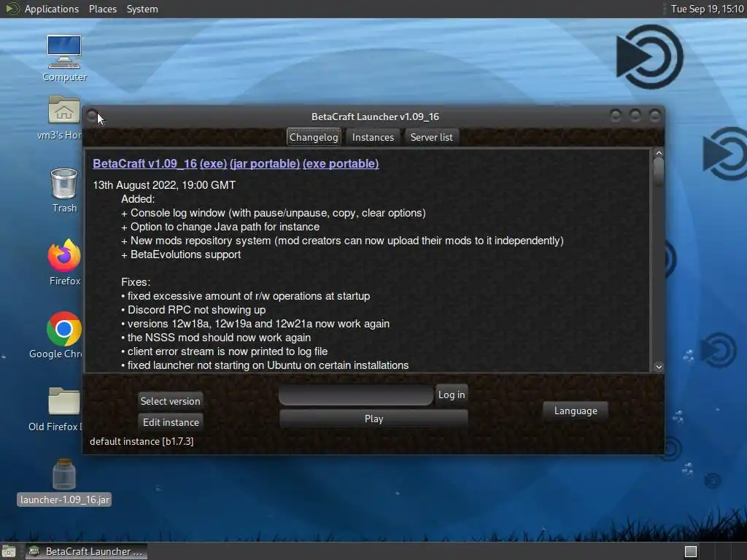The width and height of the screenshot is (747, 560).
Task: Click the 'versions 12w18a, 12w19a' fix line
Action: [x=255, y=323]
